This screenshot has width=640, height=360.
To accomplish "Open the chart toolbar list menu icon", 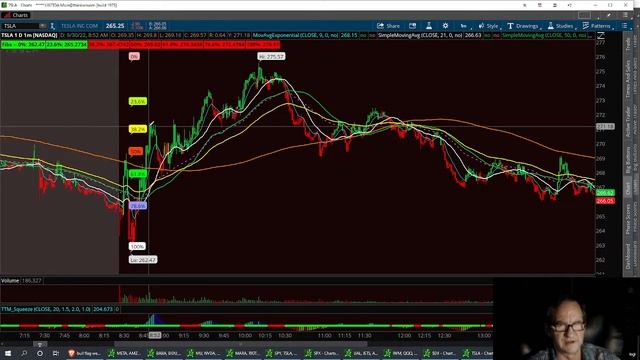I will tap(624, 26).
